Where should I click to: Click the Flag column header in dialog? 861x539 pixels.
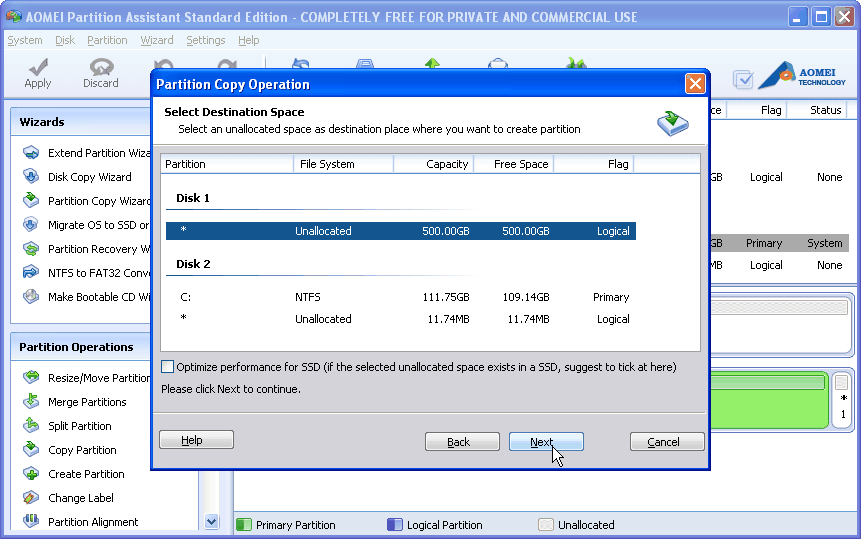pyautogui.click(x=594, y=164)
